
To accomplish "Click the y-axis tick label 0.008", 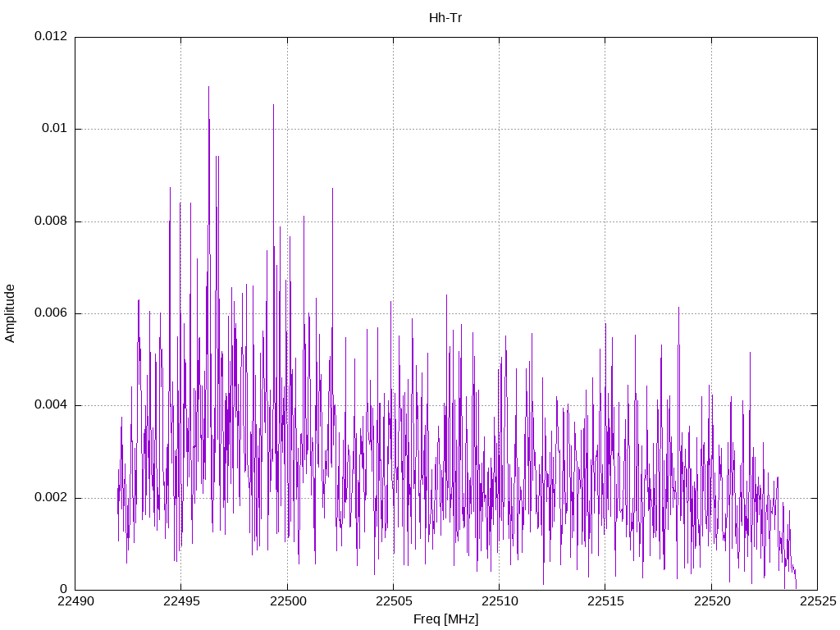I will click(51, 221).
